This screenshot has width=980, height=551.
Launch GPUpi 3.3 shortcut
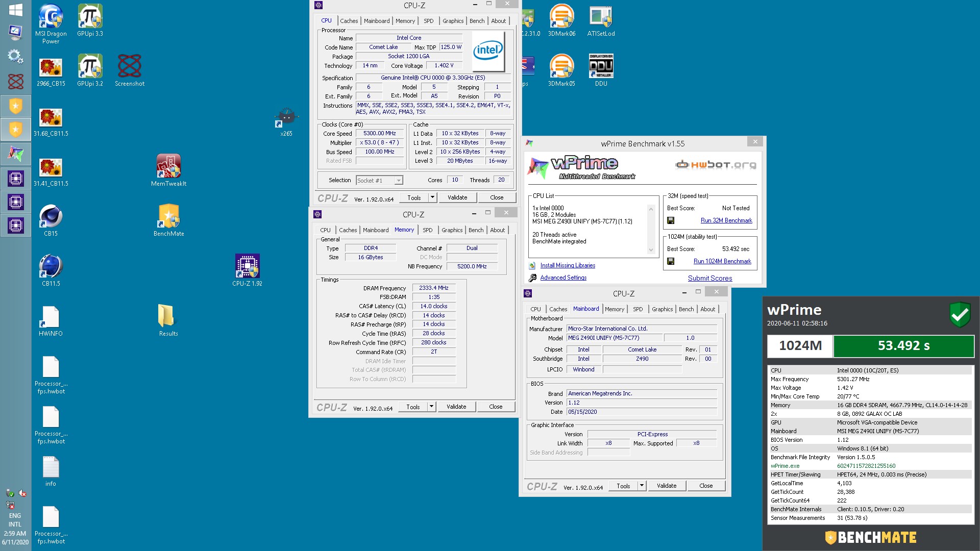pyautogui.click(x=90, y=20)
